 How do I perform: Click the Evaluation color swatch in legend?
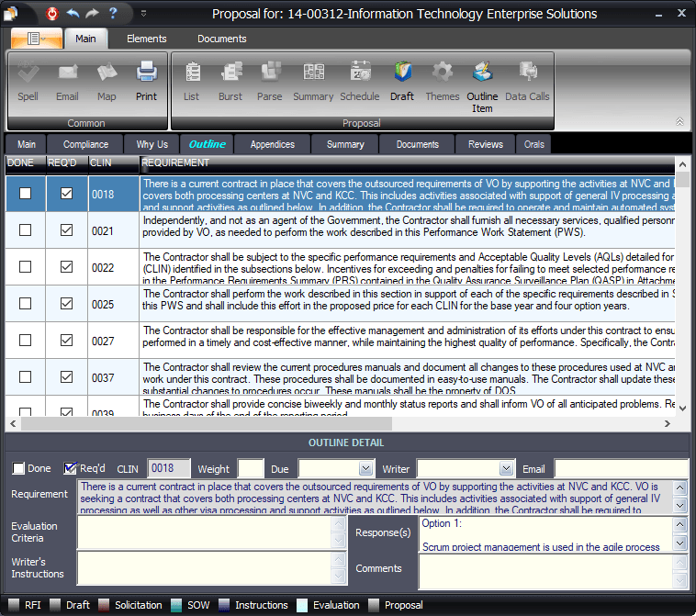click(x=302, y=605)
